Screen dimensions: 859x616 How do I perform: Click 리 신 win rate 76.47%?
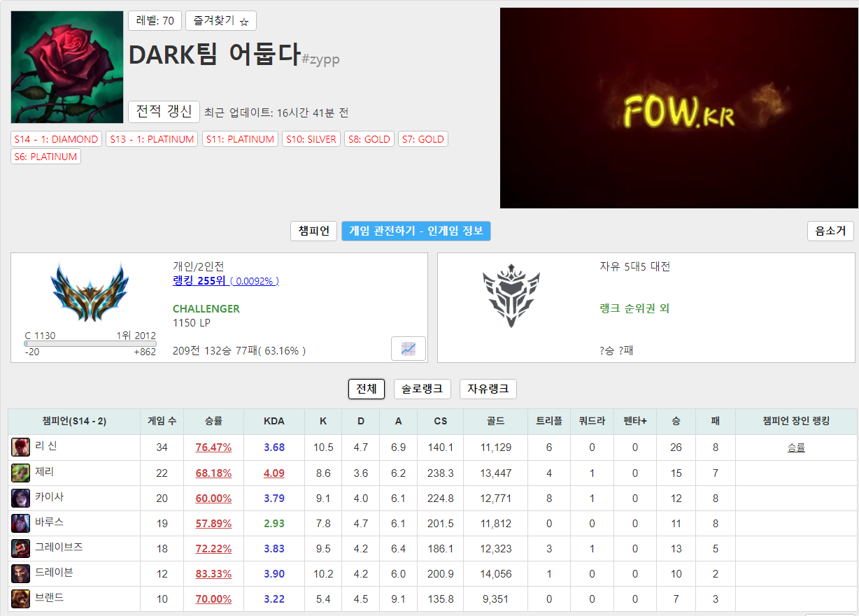tap(213, 447)
